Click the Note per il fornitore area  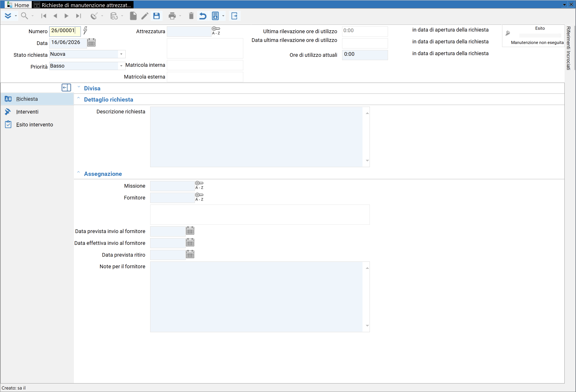pyautogui.click(x=256, y=297)
